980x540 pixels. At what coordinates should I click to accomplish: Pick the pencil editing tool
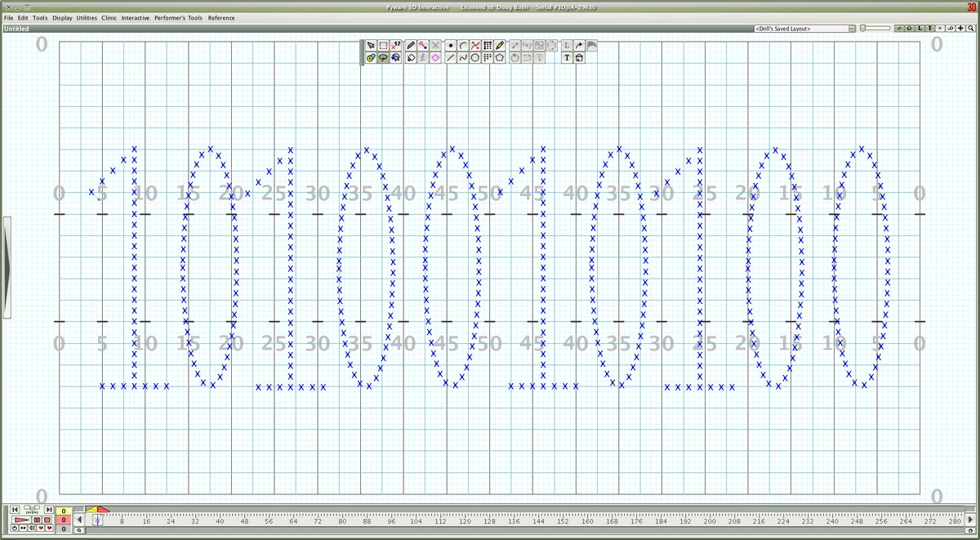(x=411, y=46)
